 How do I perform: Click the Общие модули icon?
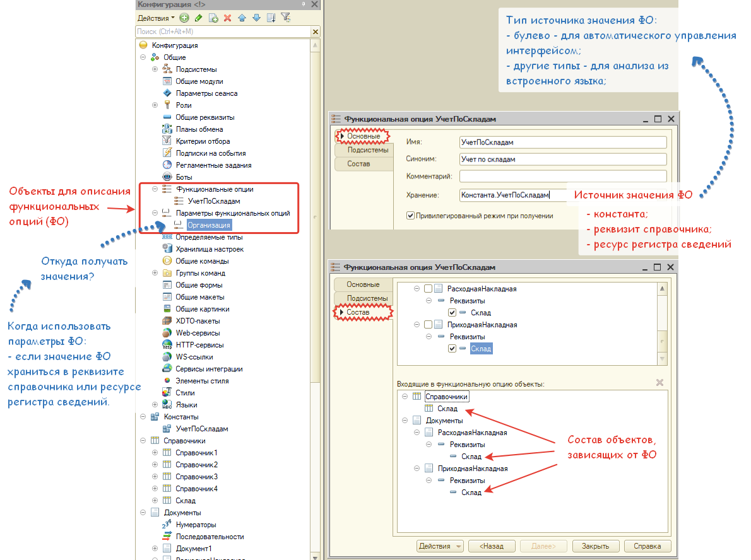[167, 81]
